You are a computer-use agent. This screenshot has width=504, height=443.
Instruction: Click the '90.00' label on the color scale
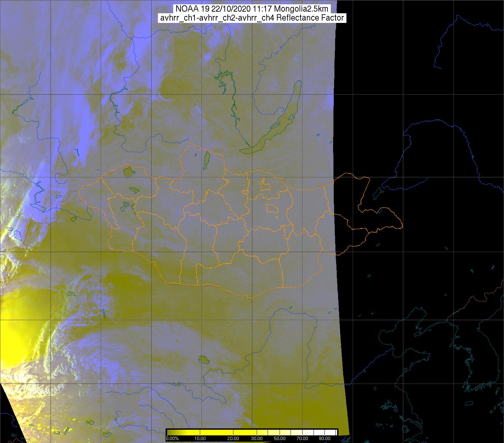coord(324,438)
